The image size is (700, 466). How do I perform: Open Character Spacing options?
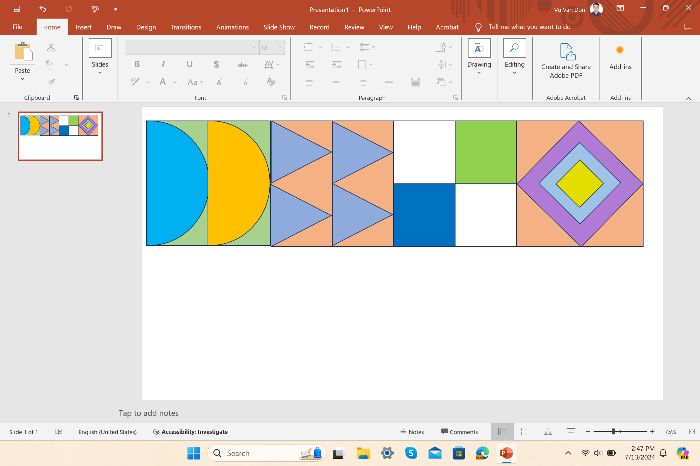point(271,65)
